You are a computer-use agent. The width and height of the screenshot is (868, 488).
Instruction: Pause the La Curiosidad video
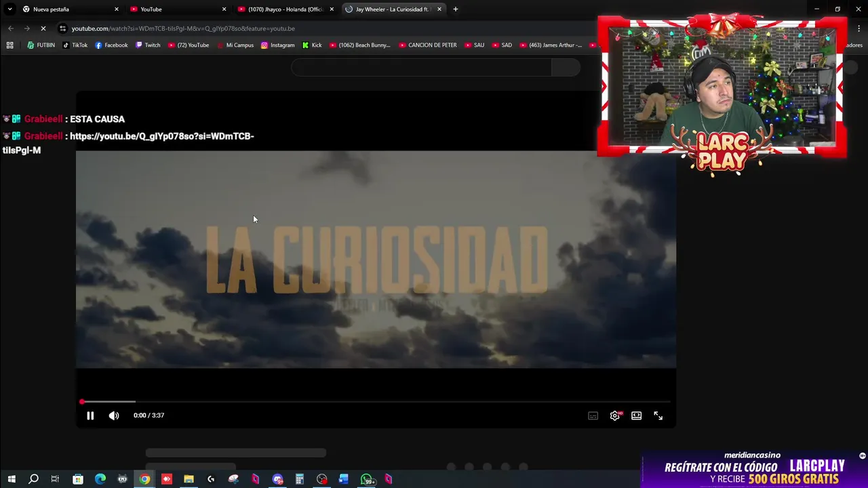(x=90, y=415)
